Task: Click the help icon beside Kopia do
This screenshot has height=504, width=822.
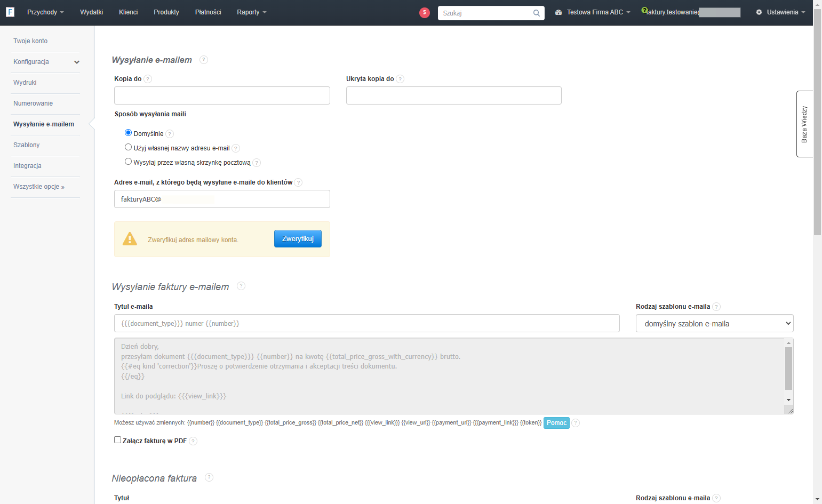Action: tap(148, 79)
